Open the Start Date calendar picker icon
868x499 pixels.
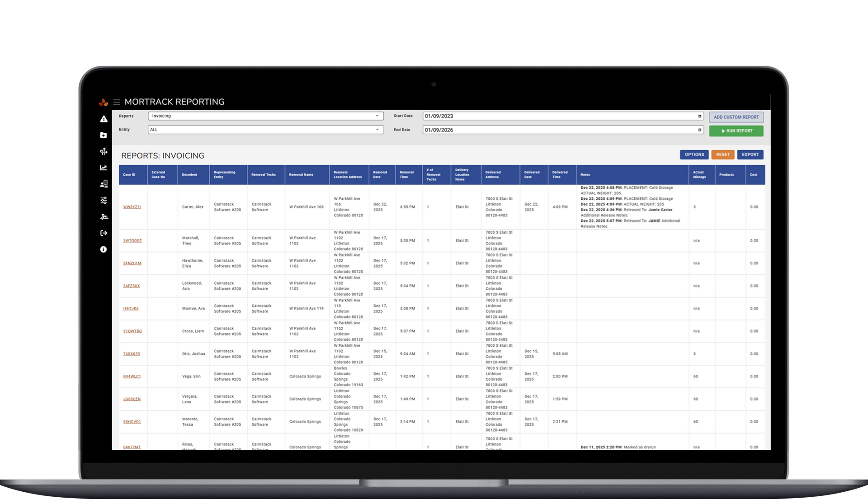point(699,116)
